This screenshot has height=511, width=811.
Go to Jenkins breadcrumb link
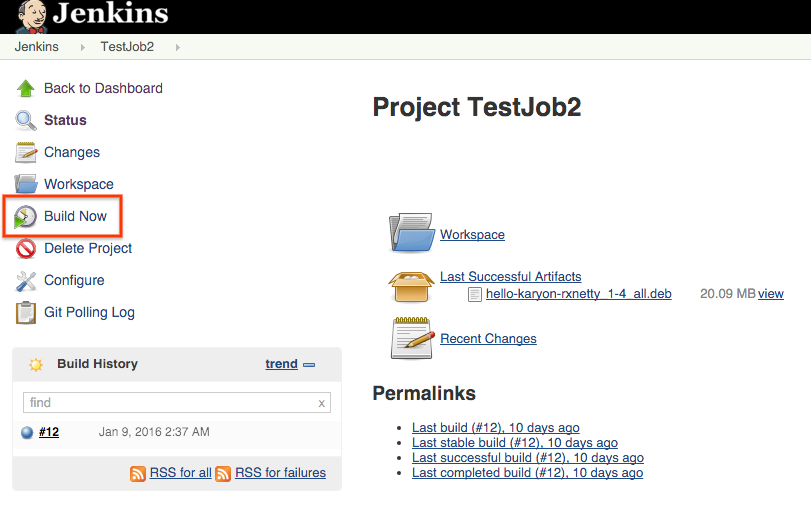pyautogui.click(x=37, y=47)
